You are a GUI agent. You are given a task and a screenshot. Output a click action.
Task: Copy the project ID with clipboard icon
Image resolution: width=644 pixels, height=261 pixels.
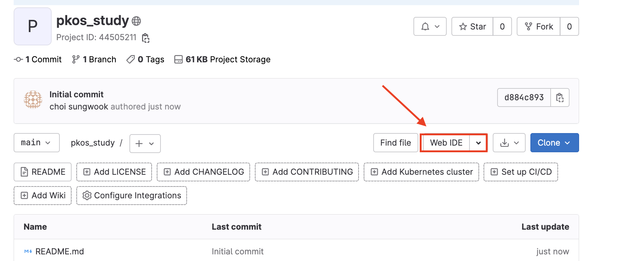146,38
